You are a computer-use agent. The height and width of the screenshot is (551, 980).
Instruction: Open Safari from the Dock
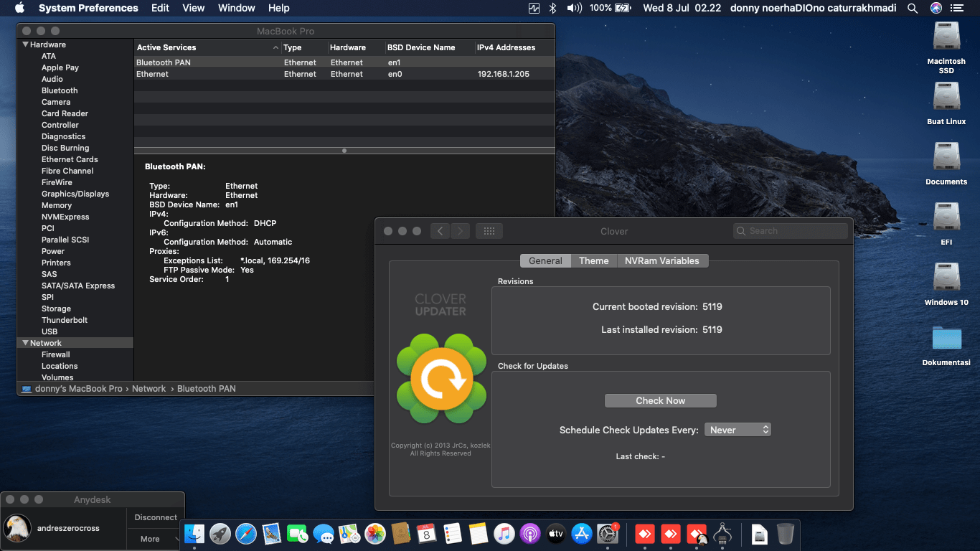pyautogui.click(x=246, y=534)
